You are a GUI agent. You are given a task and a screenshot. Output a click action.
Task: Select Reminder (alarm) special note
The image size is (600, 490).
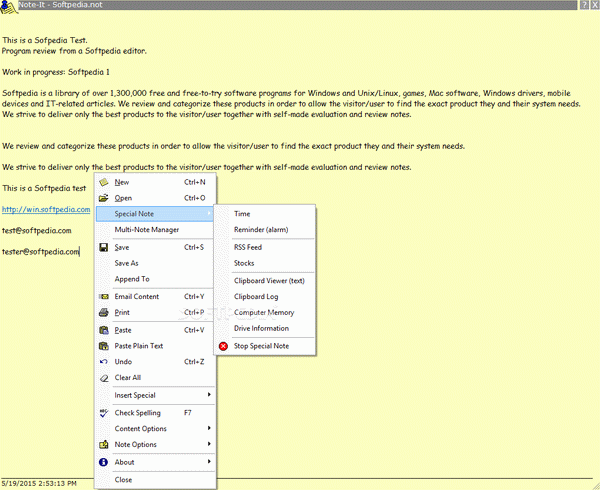(x=265, y=230)
